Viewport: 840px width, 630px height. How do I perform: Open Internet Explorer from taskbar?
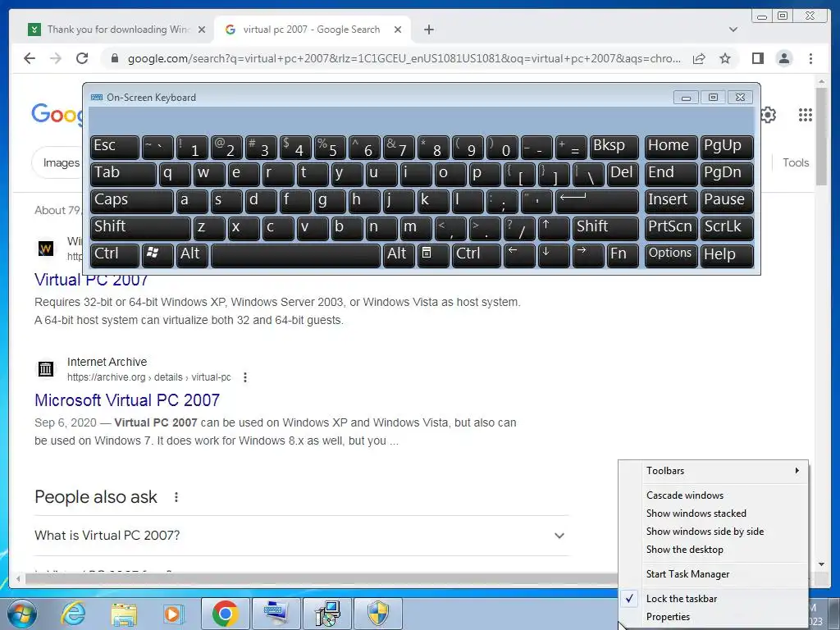coord(73,614)
